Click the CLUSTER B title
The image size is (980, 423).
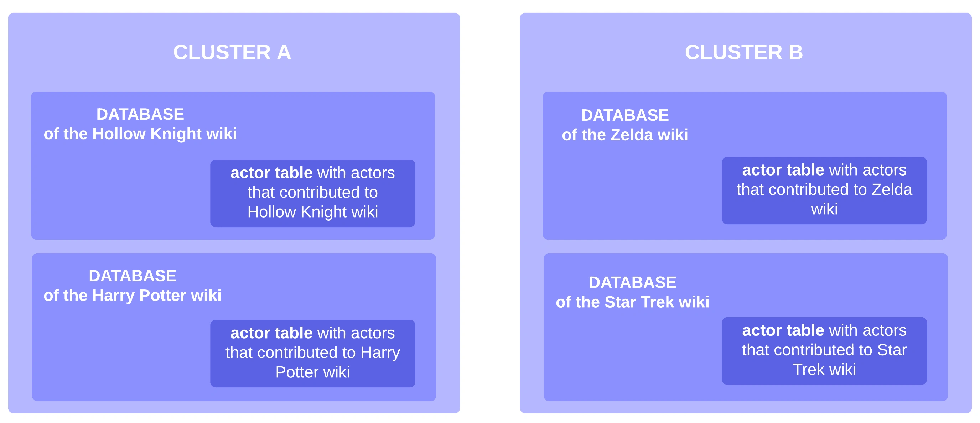coord(743,52)
